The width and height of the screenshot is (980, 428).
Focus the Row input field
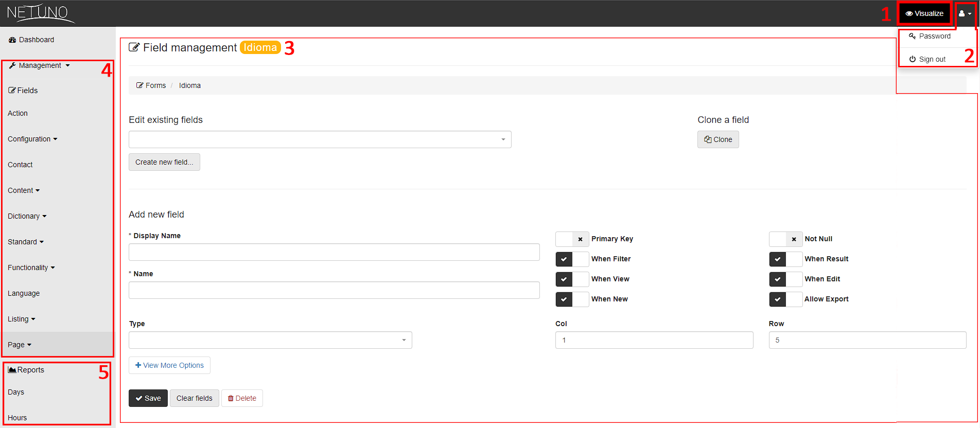click(867, 340)
